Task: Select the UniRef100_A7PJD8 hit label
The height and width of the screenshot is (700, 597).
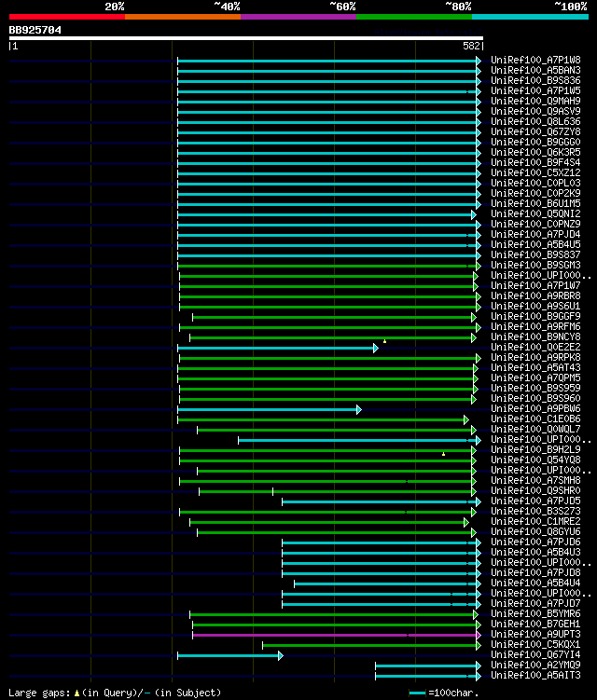Action: coord(535,572)
